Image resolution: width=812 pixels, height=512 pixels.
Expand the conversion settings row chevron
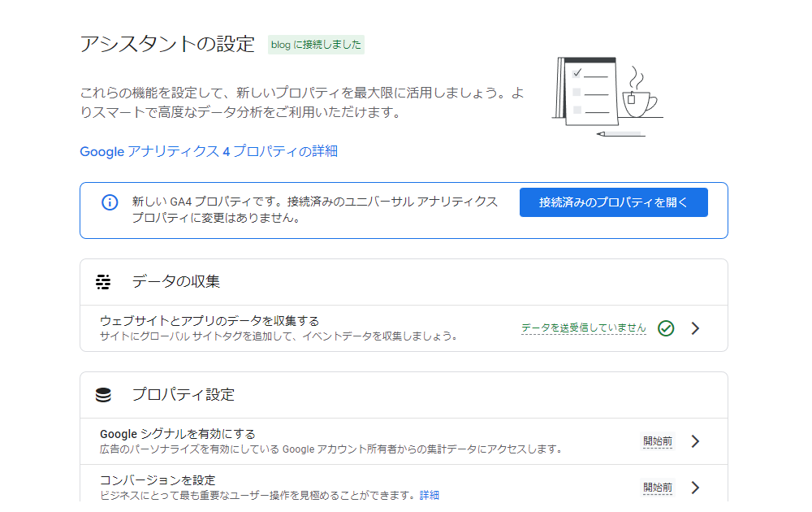(695, 488)
